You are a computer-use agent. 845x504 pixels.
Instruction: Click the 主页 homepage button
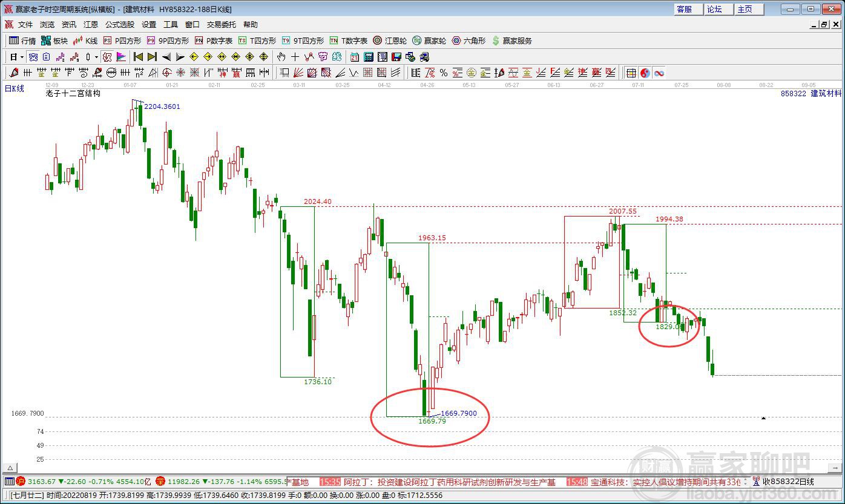pos(749,9)
